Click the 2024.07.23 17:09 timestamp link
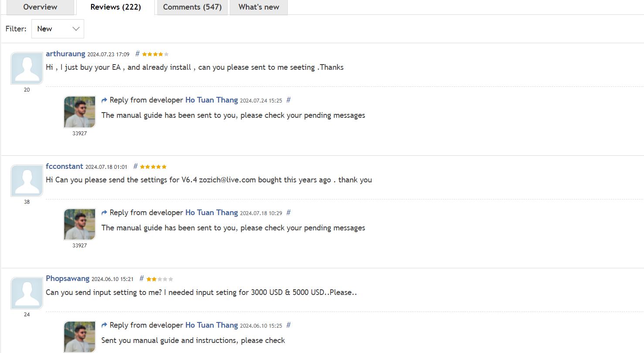Screen dimensions: 644x353 tap(108, 54)
